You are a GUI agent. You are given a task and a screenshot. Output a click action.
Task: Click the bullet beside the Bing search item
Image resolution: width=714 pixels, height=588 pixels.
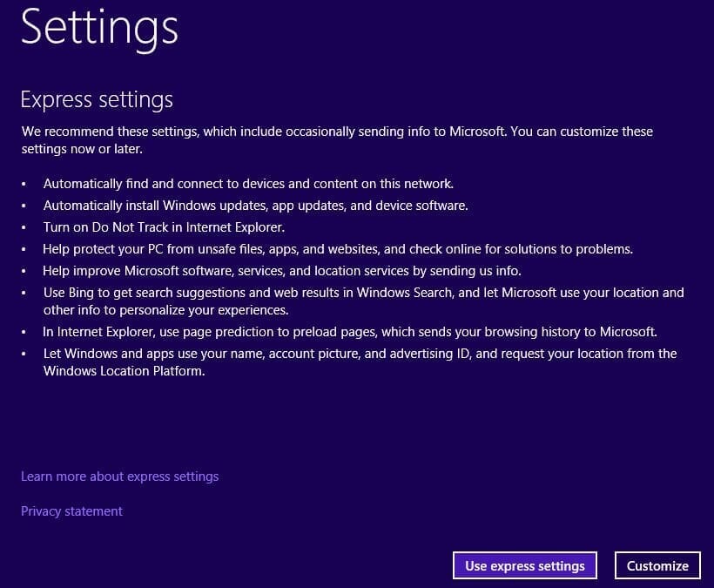[x=24, y=294]
